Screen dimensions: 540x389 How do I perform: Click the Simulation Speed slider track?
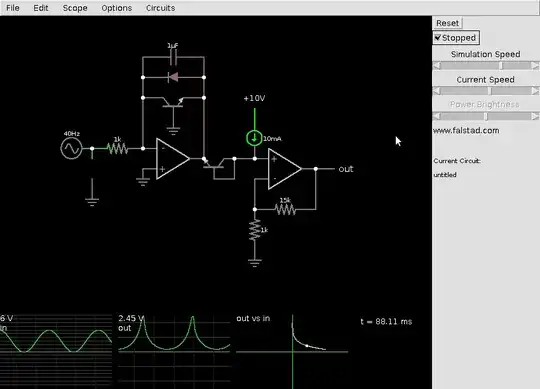point(486,65)
